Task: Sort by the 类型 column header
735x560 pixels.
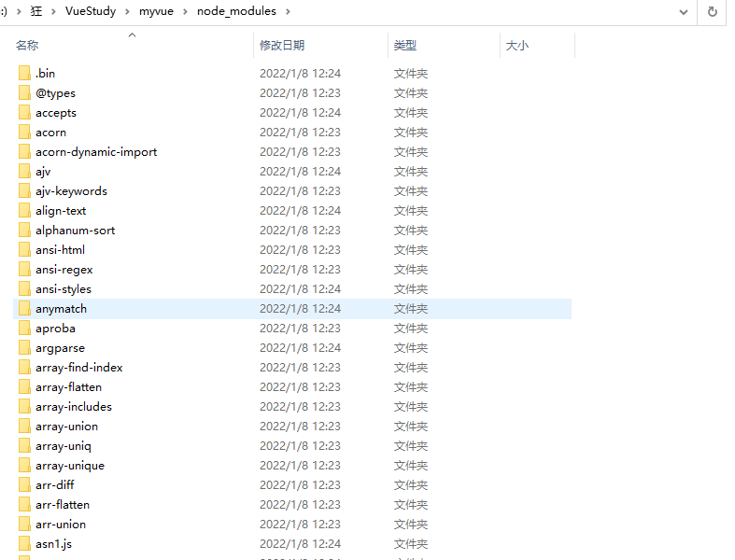Action: tap(405, 46)
